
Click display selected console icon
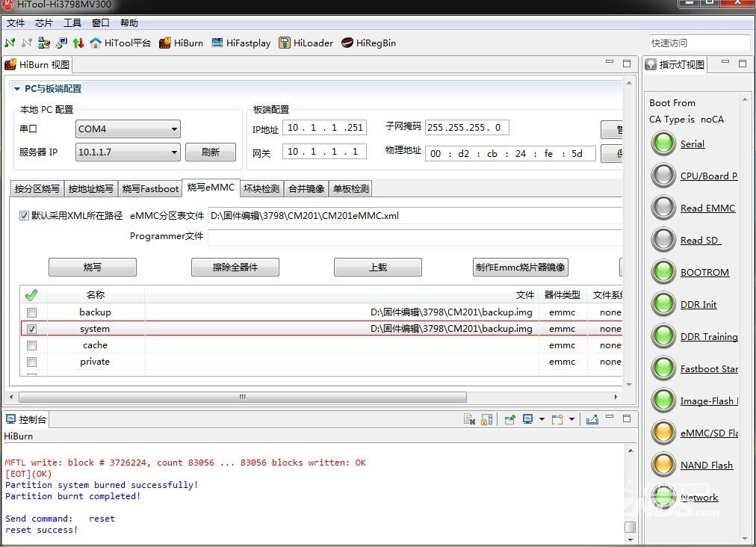tap(528, 419)
